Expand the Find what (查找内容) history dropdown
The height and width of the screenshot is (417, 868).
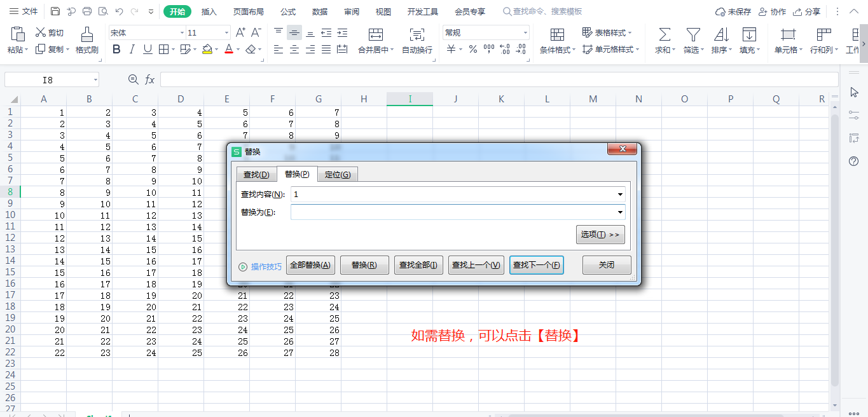[x=620, y=195]
